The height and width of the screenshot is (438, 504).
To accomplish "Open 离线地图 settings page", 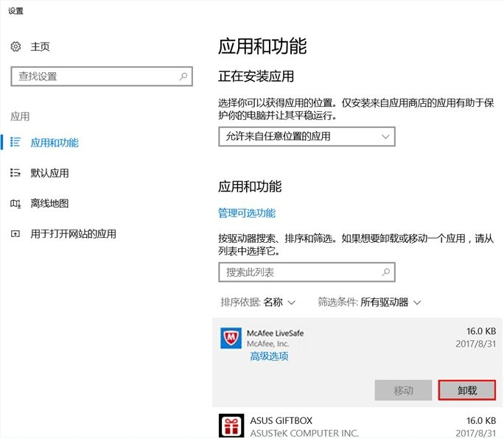I will point(49,203).
